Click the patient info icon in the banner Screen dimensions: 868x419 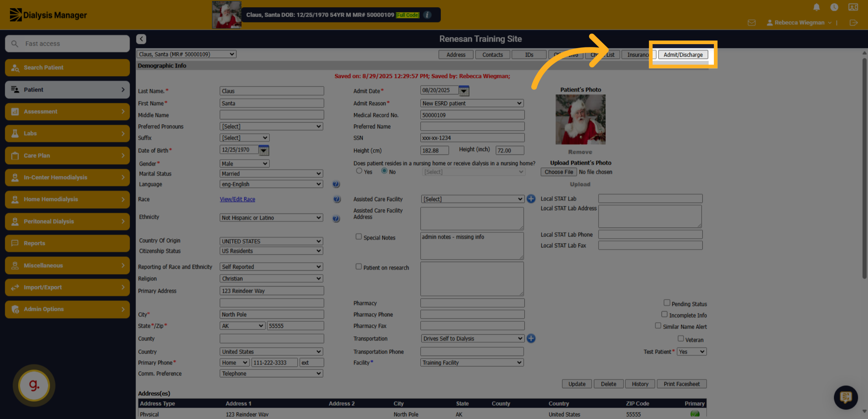point(427,15)
